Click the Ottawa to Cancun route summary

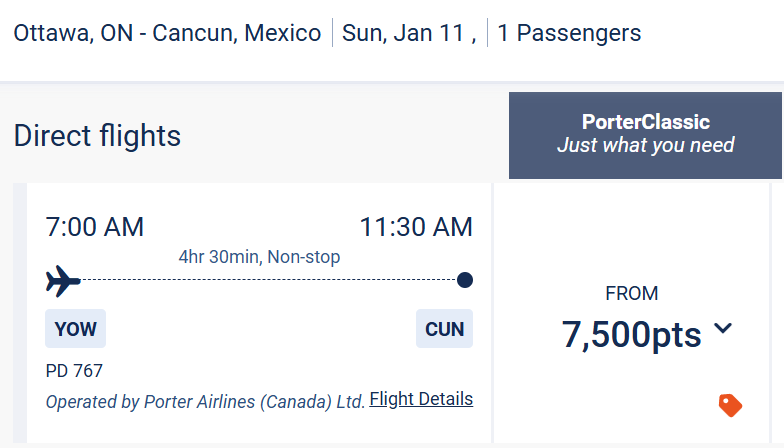click(168, 33)
